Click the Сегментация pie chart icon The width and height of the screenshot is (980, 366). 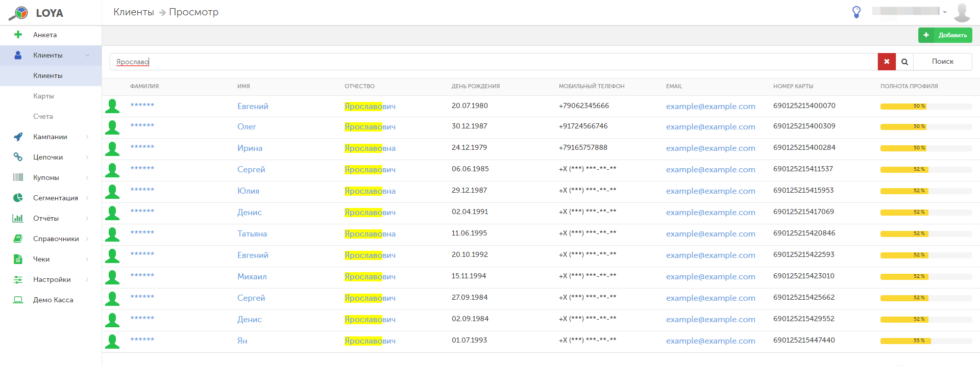(x=18, y=198)
